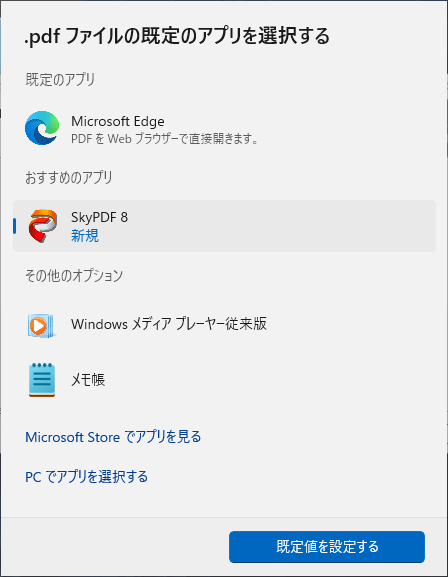Click the Edge description PDF を Web ブラウザーで直接開きます
The image size is (448, 577).
(x=165, y=139)
